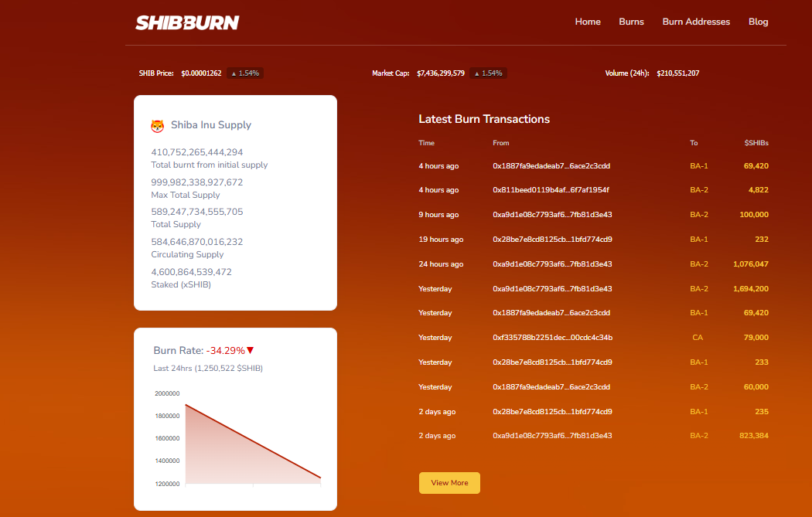Image resolution: width=812 pixels, height=517 pixels.
Task: Click the red burn rate down arrow
Action: 251,350
